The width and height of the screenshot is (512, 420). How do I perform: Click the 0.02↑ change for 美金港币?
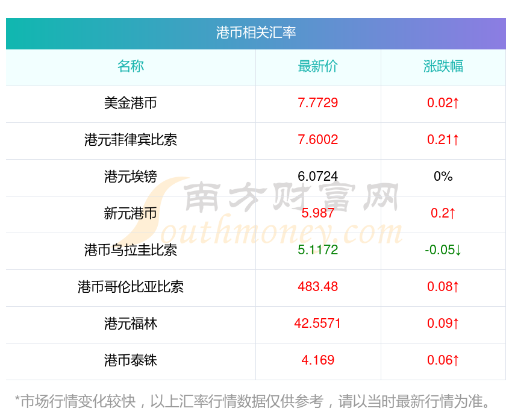[443, 103]
